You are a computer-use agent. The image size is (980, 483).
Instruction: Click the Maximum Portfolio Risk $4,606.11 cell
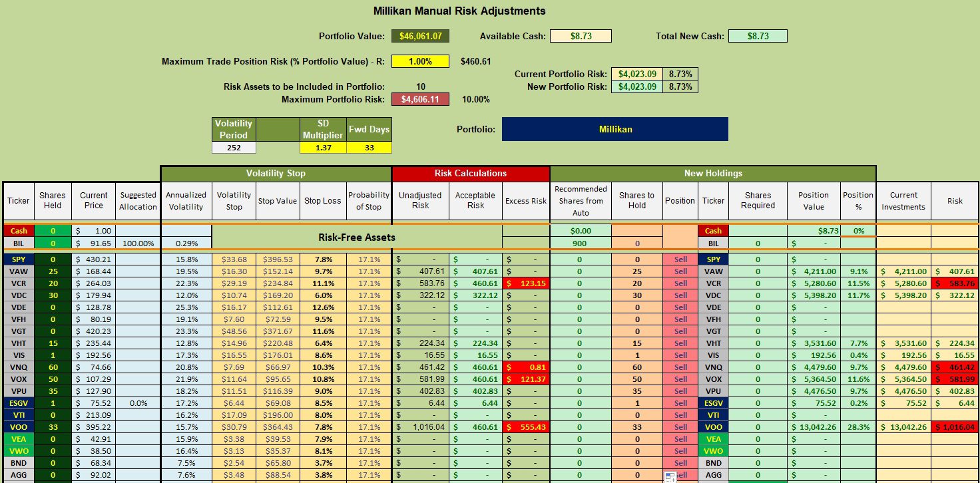421,99
